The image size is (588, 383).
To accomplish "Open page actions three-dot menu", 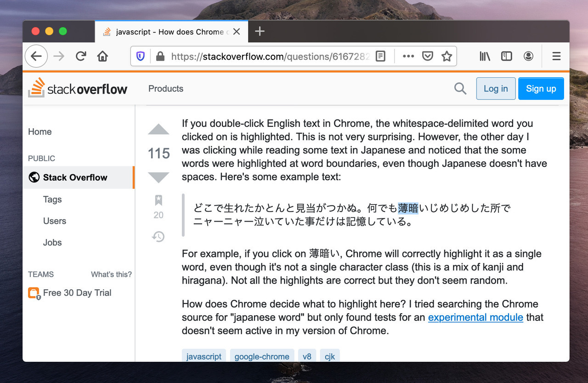I will pos(408,56).
